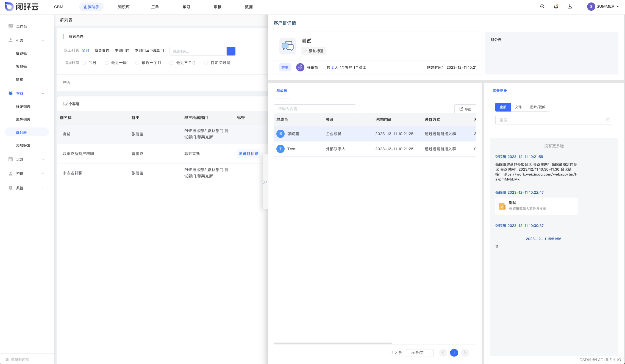Click the group chat bubble avatar

288,46
